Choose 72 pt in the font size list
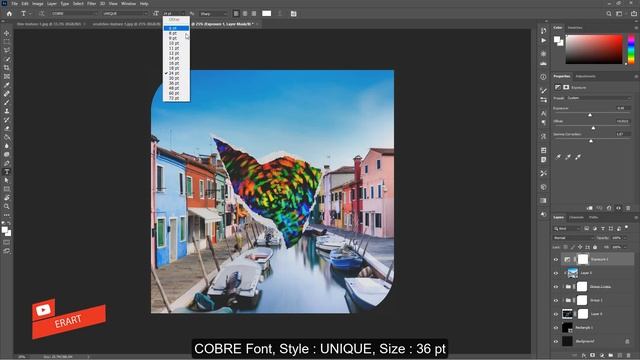 point(174,98)
